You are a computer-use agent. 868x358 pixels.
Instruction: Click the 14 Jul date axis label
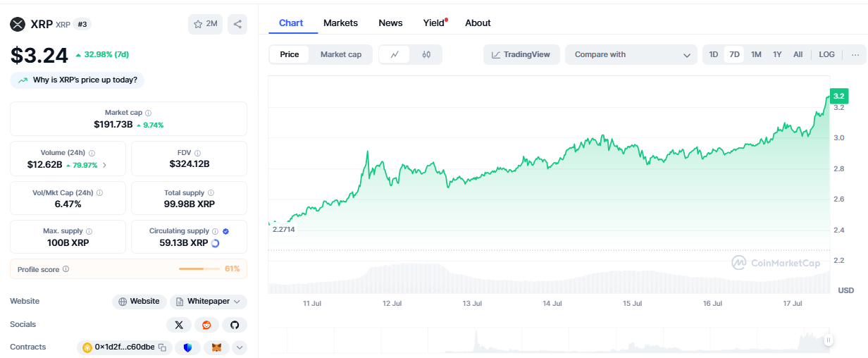click(552, 304)
